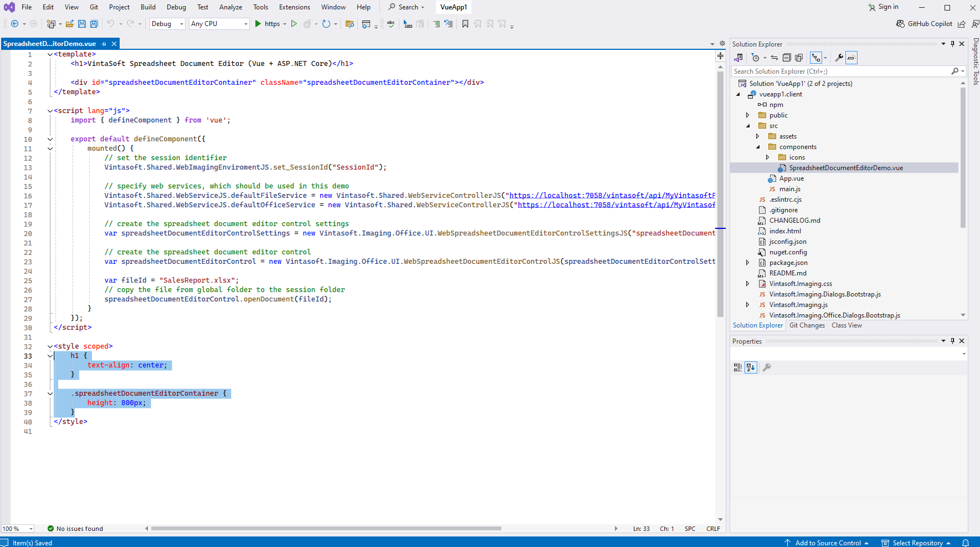Toggle the Alphabetical sort button in Properties panel
The width and height of the screenshot is (980, 547).
tap(751, 367)
